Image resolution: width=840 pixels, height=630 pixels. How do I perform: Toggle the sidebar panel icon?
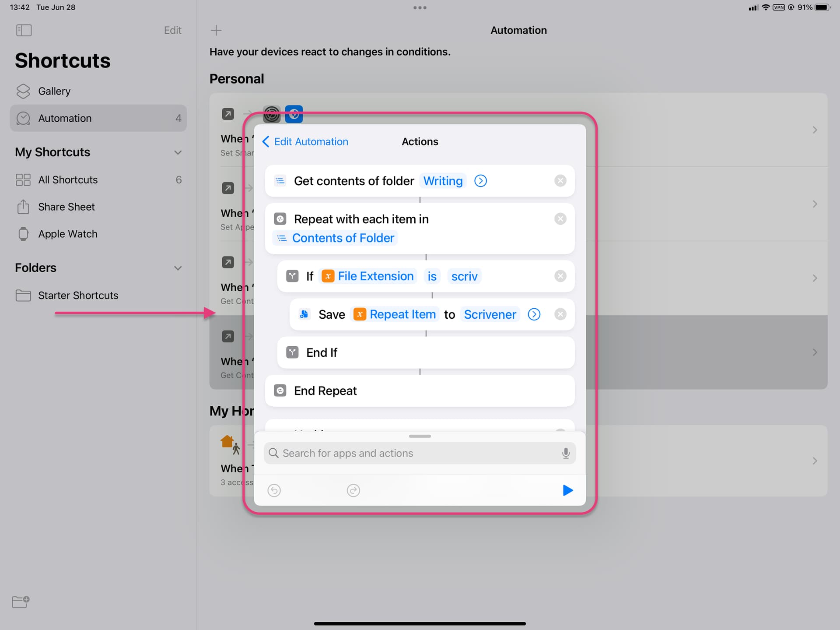coord(24,30)
